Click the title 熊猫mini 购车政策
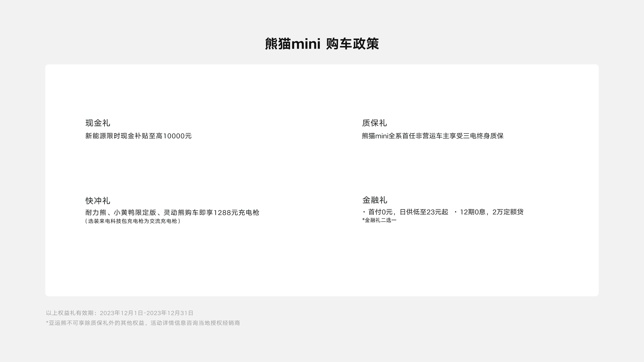Image resolution: width=644 pixels, height=362 pixels. [322, 44]
